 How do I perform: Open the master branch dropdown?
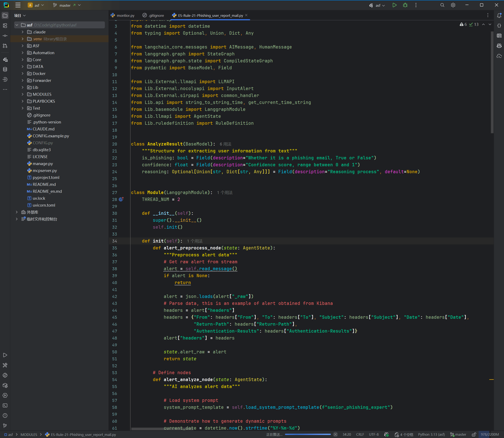(66, 5)
